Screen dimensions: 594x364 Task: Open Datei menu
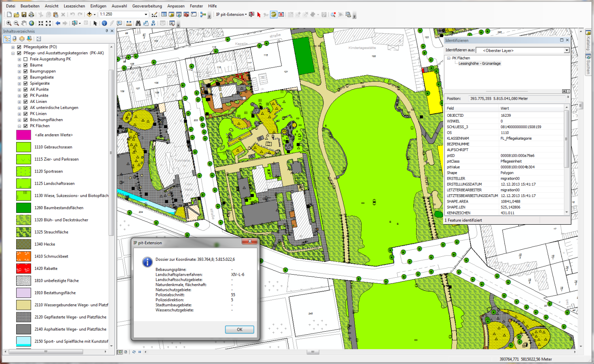point(11,6)
